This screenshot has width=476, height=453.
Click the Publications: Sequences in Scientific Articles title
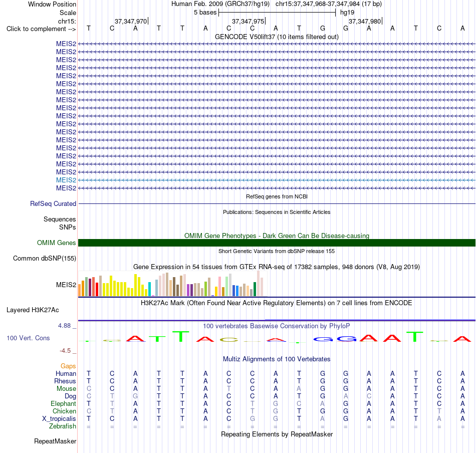tap(277, 212)
